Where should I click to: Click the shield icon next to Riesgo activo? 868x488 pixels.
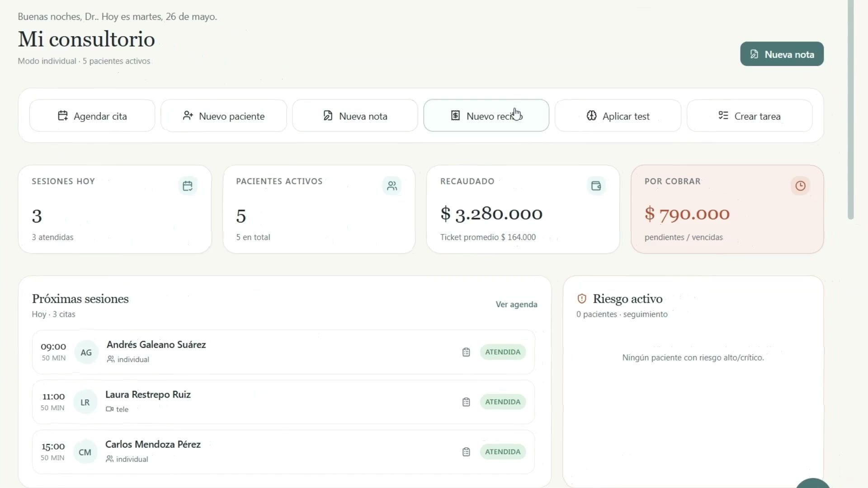(582, 299)
